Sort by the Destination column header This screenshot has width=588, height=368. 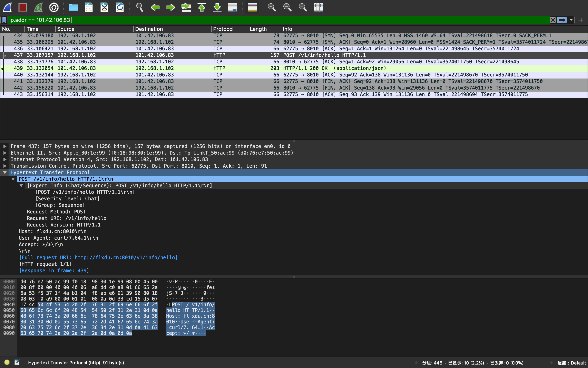coord(172,29)
